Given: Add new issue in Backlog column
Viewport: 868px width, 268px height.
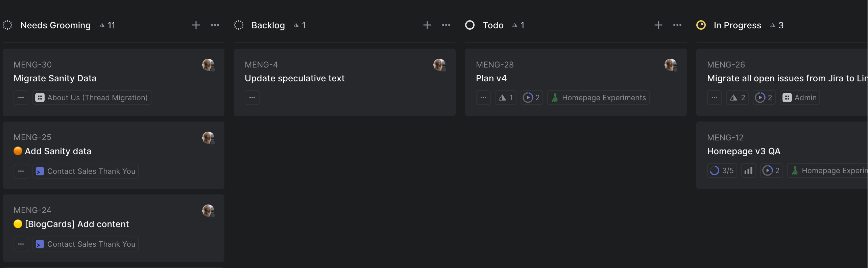Looking at the screenshot, I should [427, 25].
